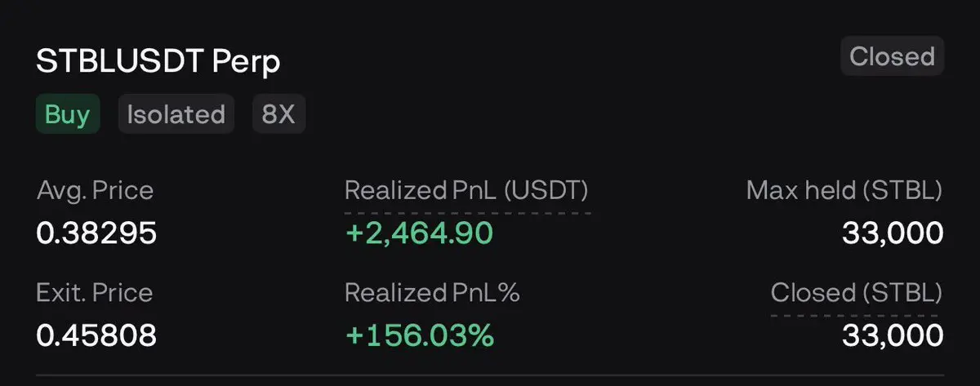Show the Closed (STBL) explanation

(857, 292)
